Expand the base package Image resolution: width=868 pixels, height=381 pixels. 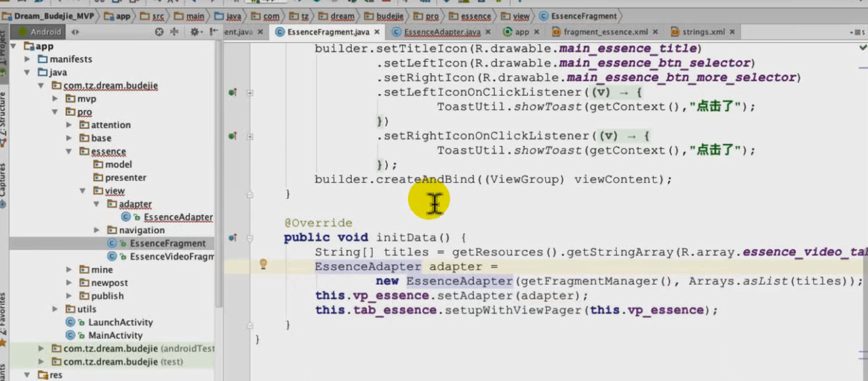coord(70,138)
